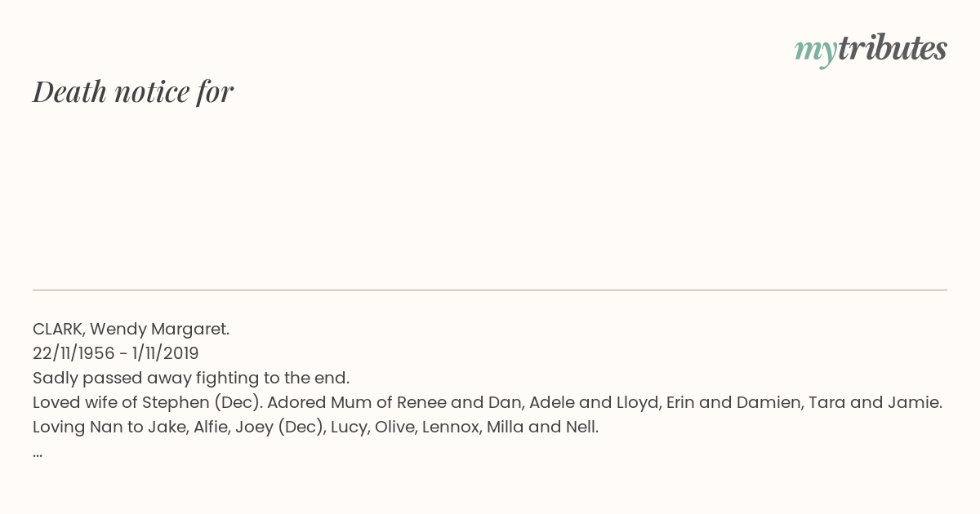Image resolution: width=980 pixels, height=514 pixels.
Task: Click 'Sadly passed away fighting to the end'
Action: 191,378
